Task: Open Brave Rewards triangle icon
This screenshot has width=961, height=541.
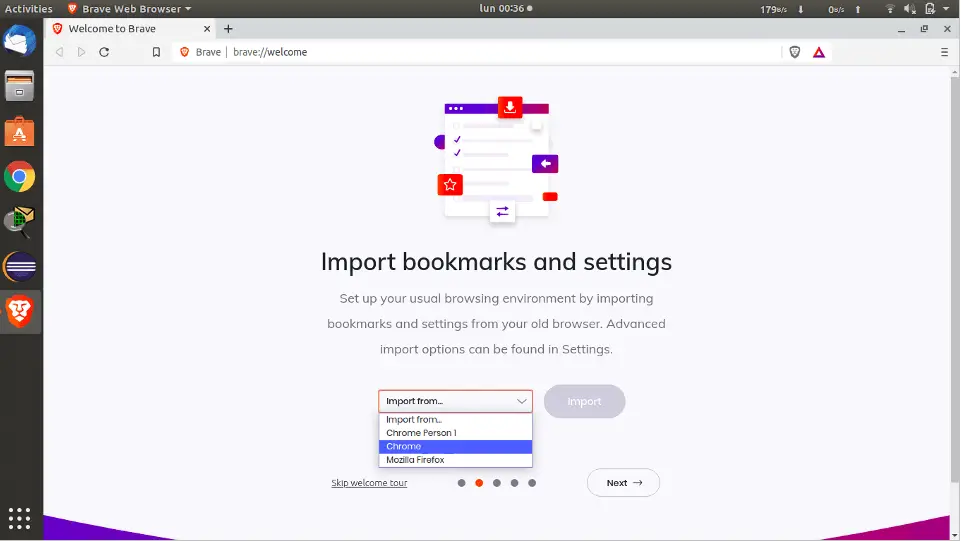Action: click(819, 52)
